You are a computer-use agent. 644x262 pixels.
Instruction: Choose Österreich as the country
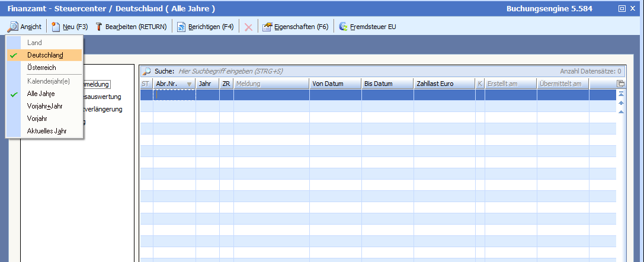pyautogui.click(x=41, y=68)
